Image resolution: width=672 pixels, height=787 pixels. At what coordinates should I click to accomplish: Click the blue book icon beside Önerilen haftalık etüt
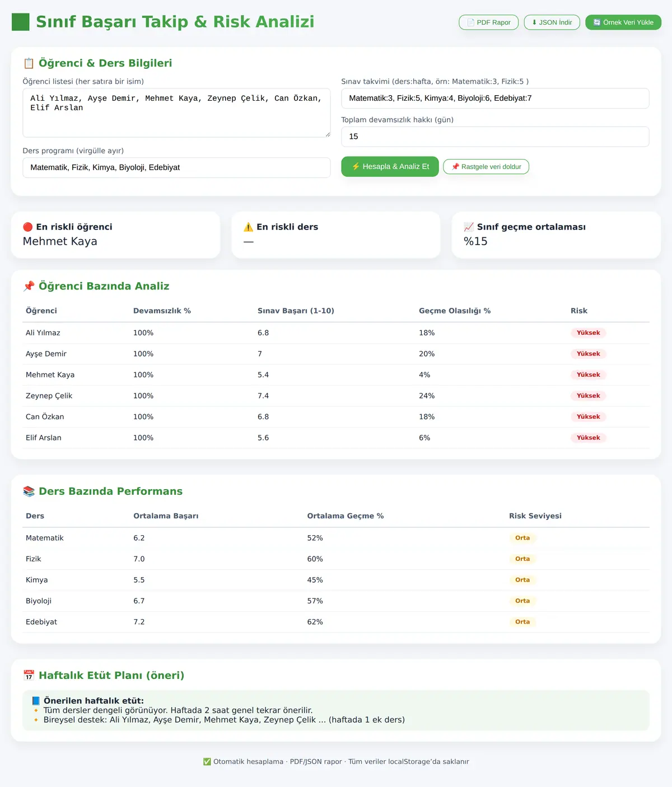point(36,701)
